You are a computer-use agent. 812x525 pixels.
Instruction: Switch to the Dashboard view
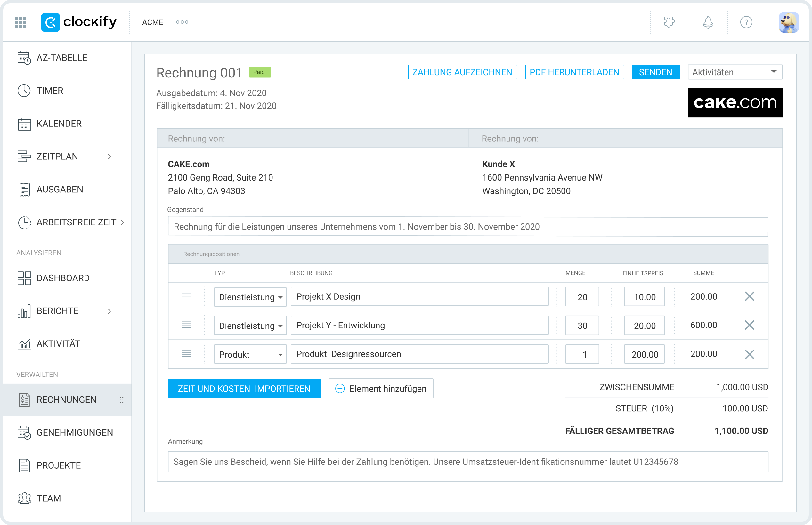63,278
